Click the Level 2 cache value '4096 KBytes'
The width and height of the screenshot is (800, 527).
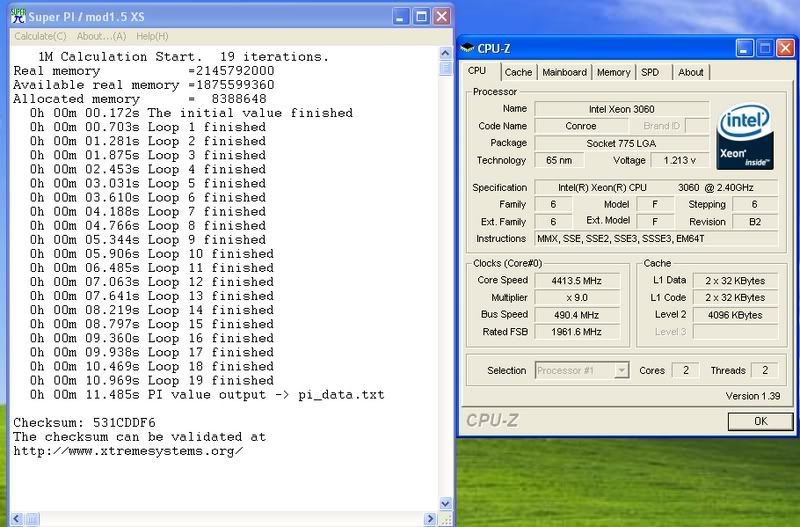pos(735,315)
